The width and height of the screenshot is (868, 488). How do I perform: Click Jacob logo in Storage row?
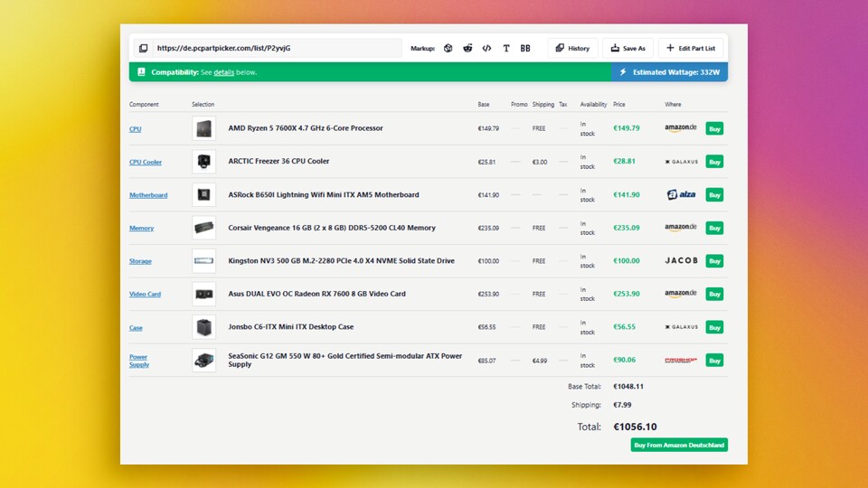[682, 260]
